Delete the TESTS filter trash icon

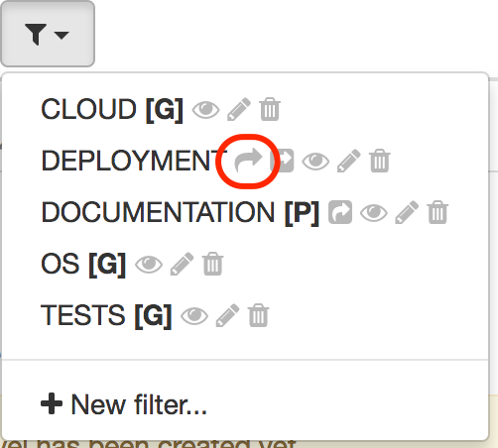pos(259,315)
